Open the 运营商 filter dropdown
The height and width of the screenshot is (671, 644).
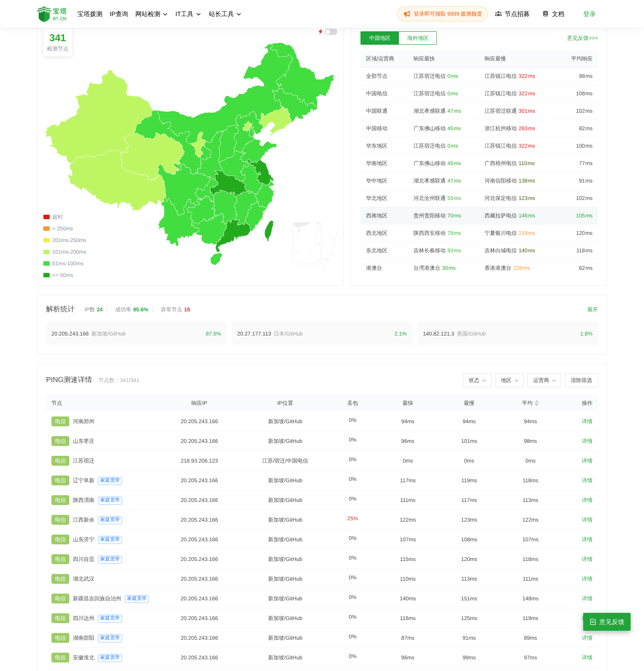544,380
